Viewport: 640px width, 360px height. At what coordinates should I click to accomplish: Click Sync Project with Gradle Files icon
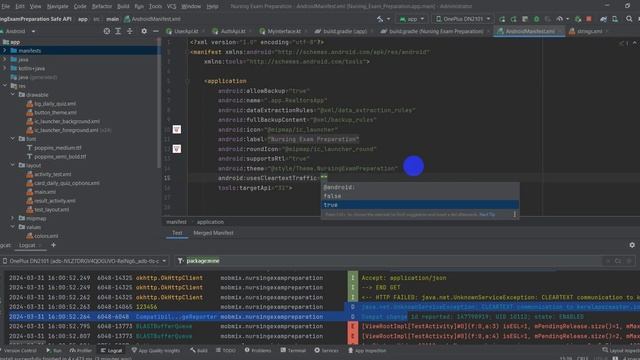point(603,19)
